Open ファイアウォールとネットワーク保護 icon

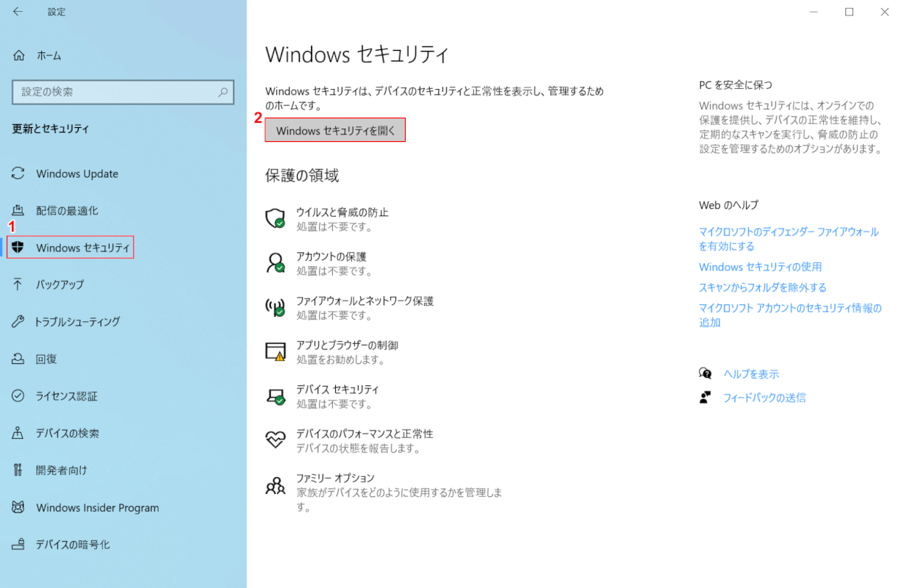[275, 307]
